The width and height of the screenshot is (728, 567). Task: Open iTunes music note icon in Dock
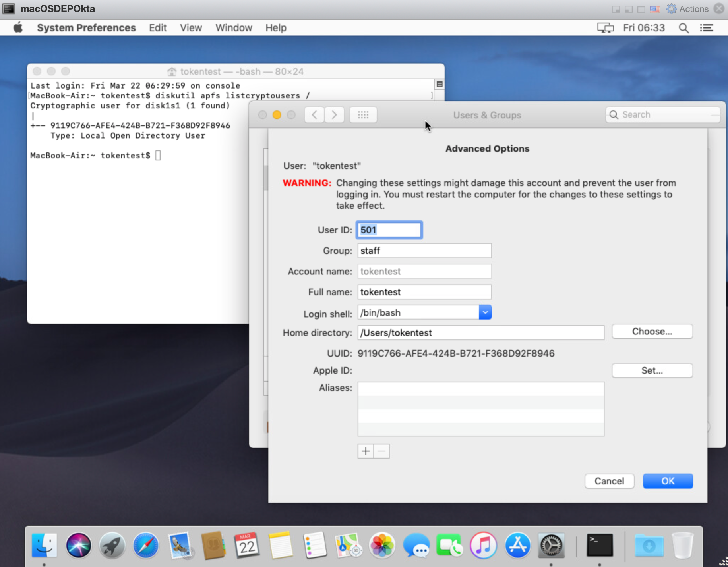point(483,545)
